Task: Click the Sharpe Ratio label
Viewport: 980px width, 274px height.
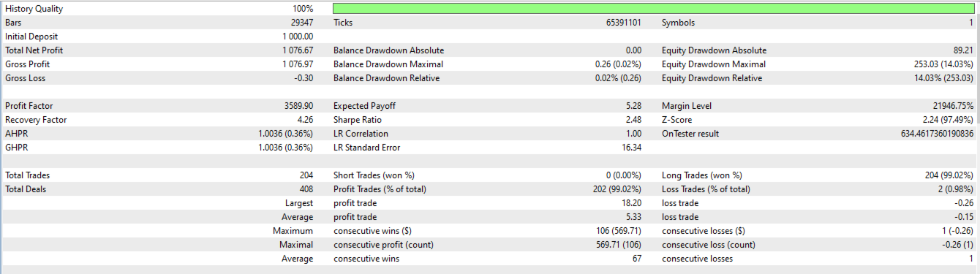Action: pos(358,120)
